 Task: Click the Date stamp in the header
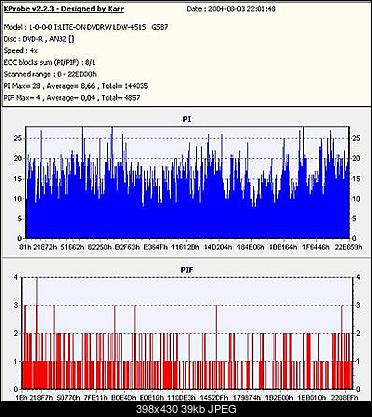231,9
